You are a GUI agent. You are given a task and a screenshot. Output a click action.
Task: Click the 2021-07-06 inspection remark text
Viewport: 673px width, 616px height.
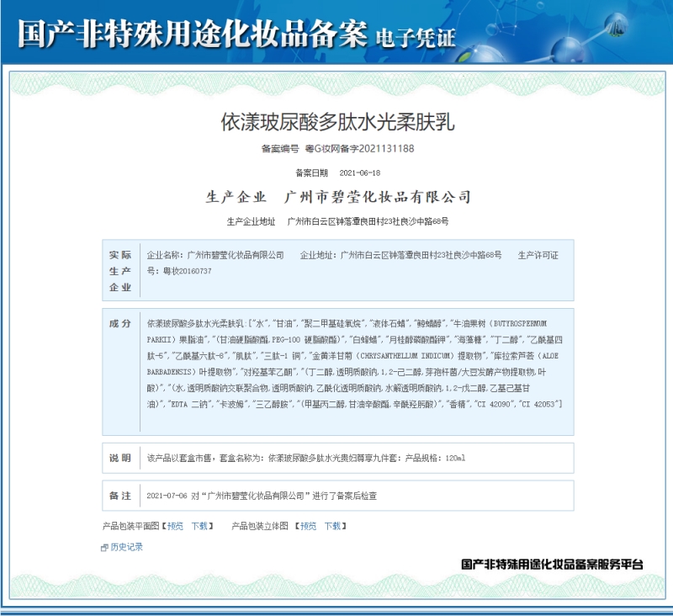(262, 497)
